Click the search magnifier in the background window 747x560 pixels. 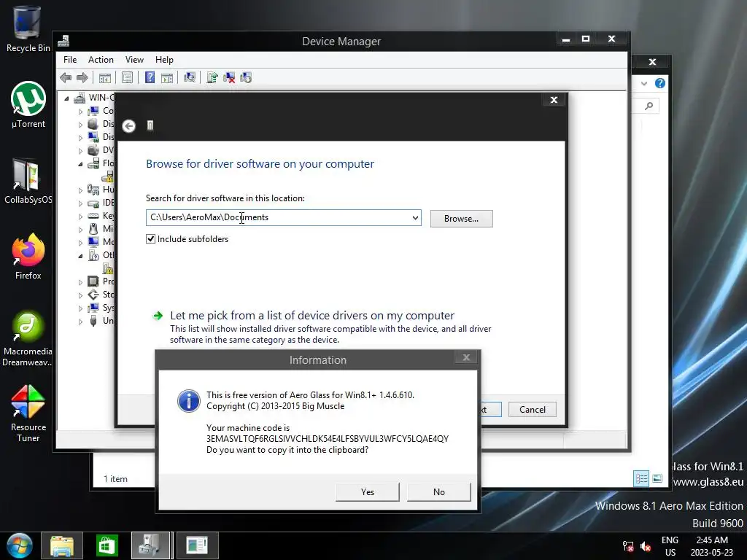(x=649, y=106)
